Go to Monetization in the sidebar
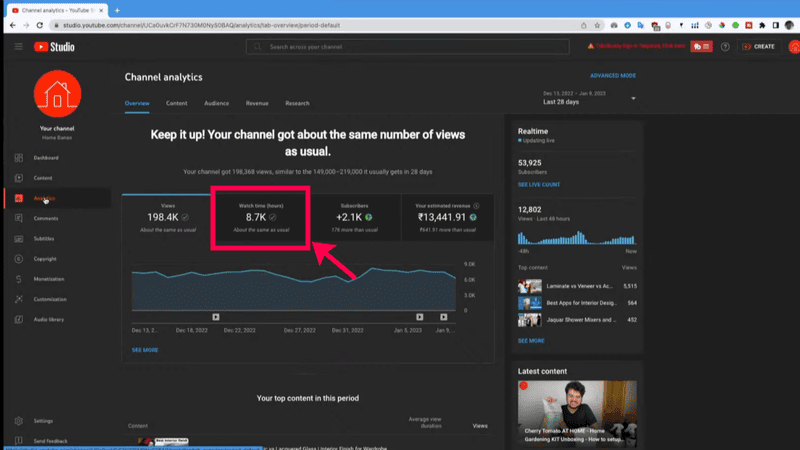This screenshot has width=800, height=450. [19, 279]
